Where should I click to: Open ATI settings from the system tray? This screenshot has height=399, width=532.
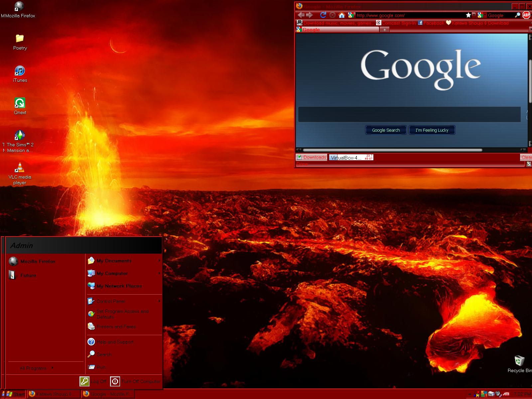pyautogui.click(x=506, y=393)
